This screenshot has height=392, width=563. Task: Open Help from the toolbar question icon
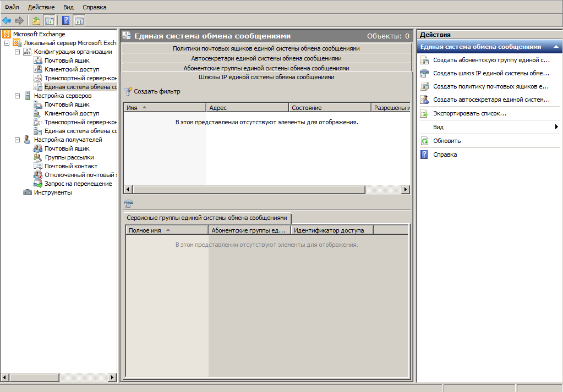(65, 20)
